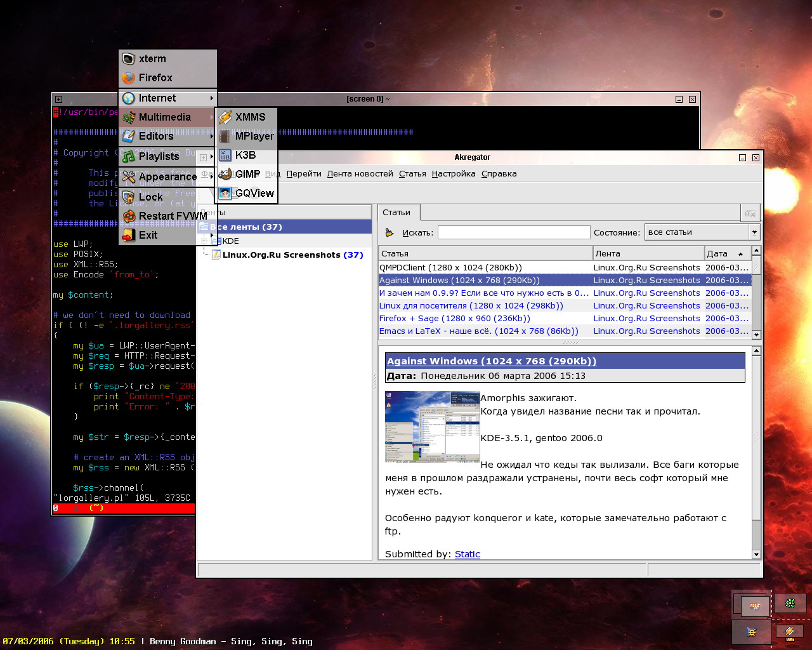Open the Состояние status combo box

click(702, 232)
